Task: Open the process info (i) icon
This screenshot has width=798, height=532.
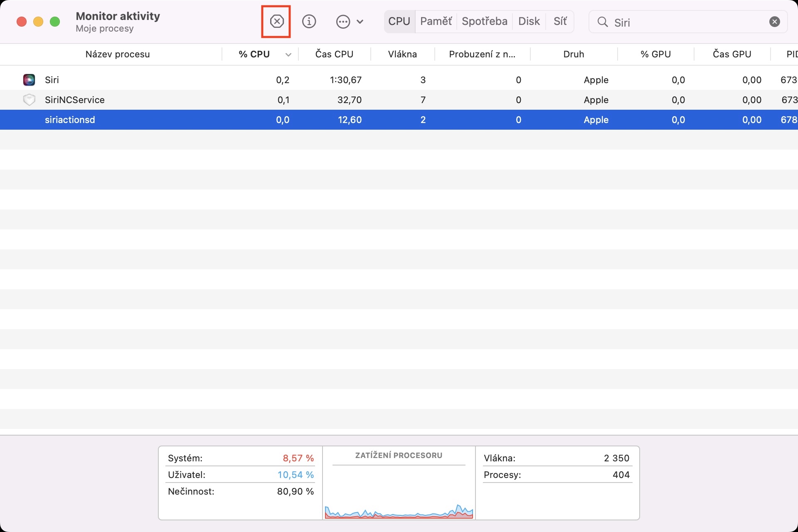Action: click(309, 21)
